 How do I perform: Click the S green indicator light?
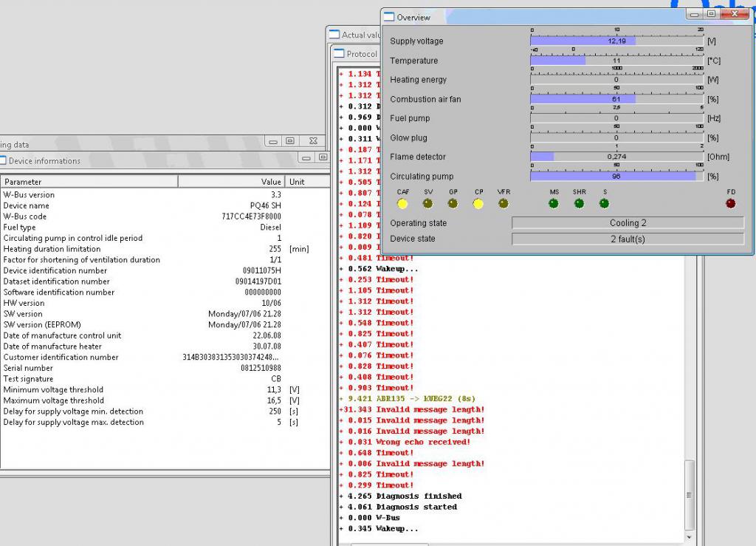coord(604,204)
